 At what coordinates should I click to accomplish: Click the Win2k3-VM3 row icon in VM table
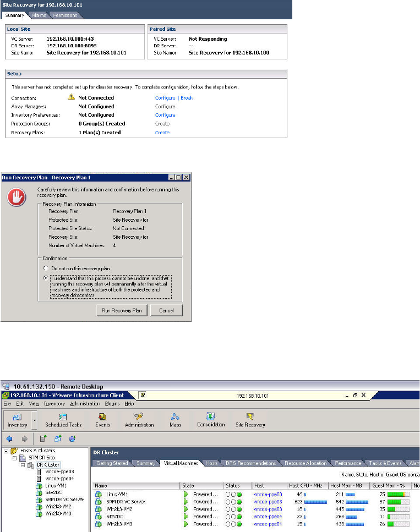[99, 524]
